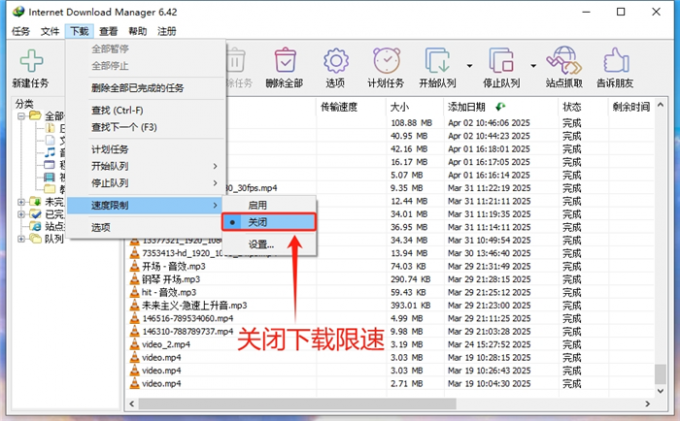This screenshot has width=680, height=421.
Task: Open the 文件 menu
Action: [50, 31]
